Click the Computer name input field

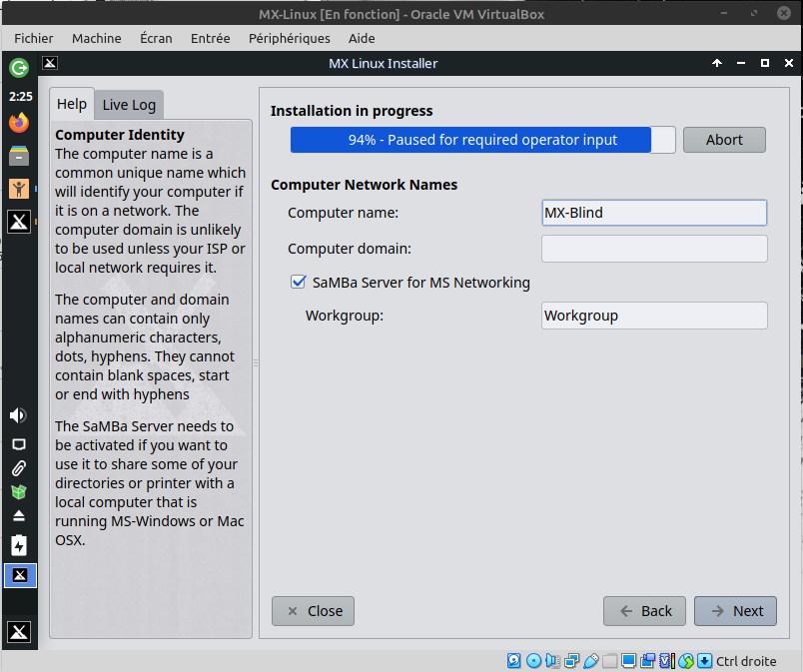(x=654, y=213)
